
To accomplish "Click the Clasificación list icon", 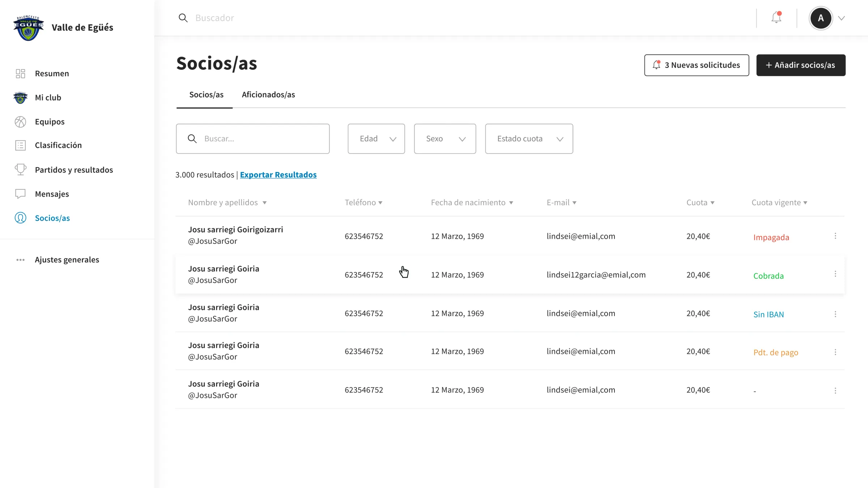I will click(20, 145).
